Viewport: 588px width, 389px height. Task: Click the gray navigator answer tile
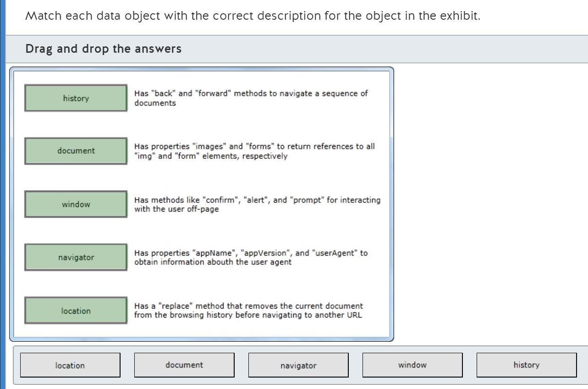298,365
